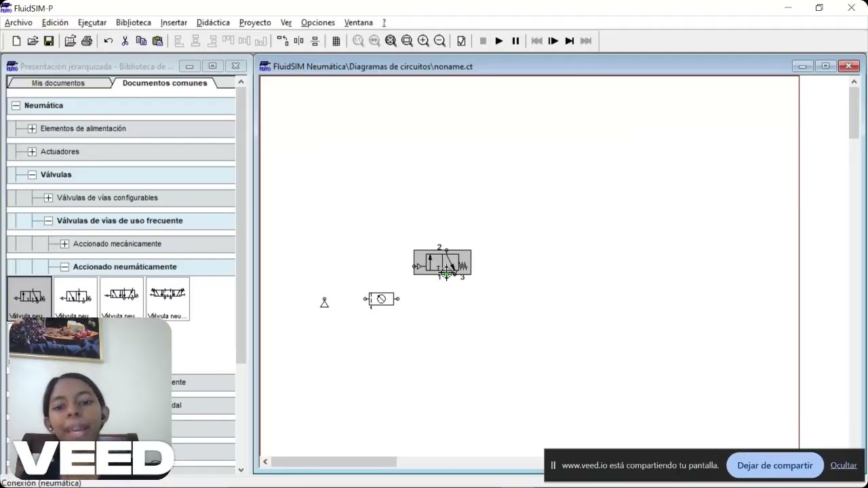Select the 3/2 valve on the canvas

click(x=442, y=263)
